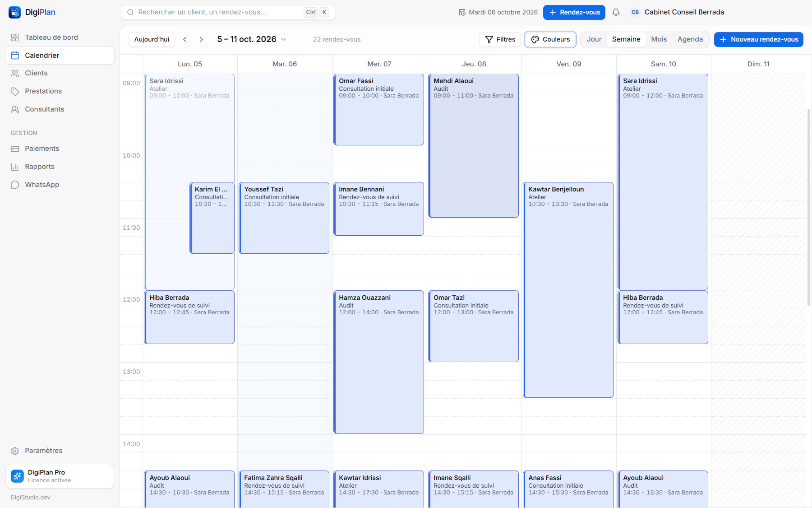Click the Clients people icon
The height and width of the screenshot is (508, 812).
15,73
